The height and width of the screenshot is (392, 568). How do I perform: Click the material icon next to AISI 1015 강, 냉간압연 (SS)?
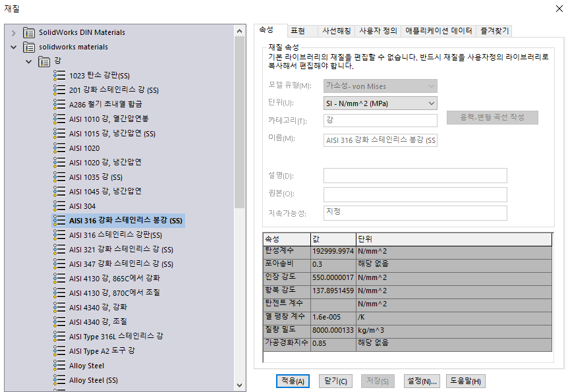tap(59, 133)
